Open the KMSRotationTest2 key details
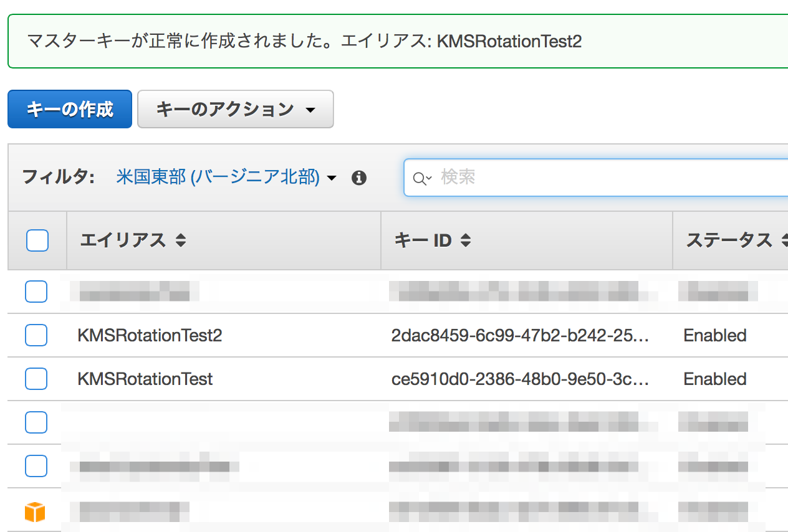Image resolution: width=788 pixels, height=532 pixels. 150,335
